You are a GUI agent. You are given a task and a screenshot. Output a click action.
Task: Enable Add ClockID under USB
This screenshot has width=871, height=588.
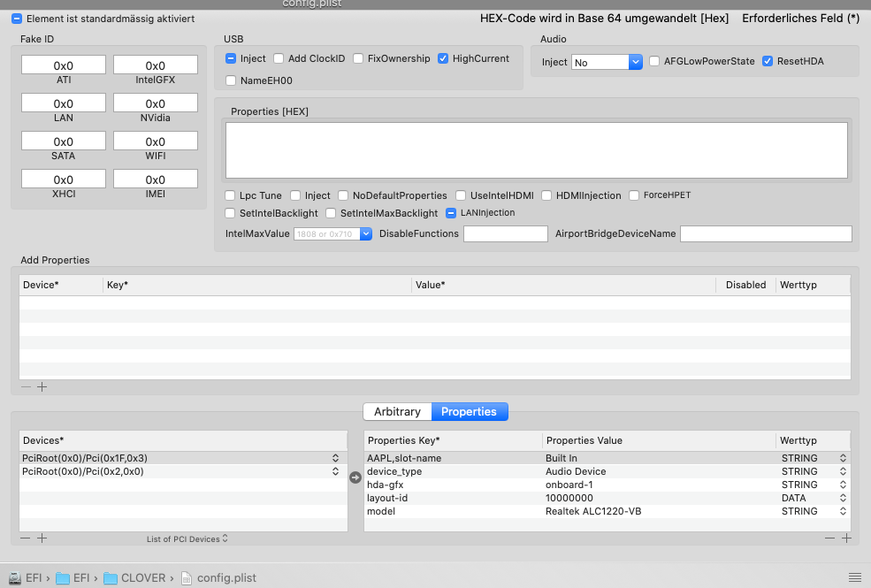(x=279, y=58)
